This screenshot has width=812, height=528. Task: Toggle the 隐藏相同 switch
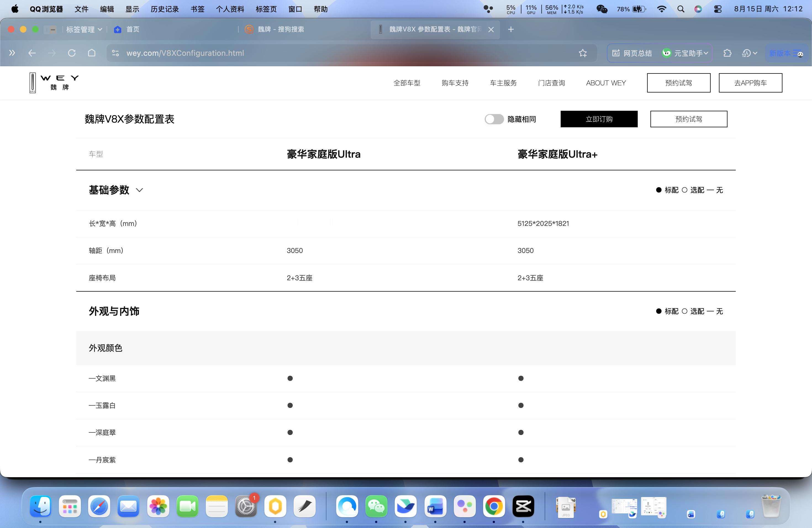coord(494,119)
